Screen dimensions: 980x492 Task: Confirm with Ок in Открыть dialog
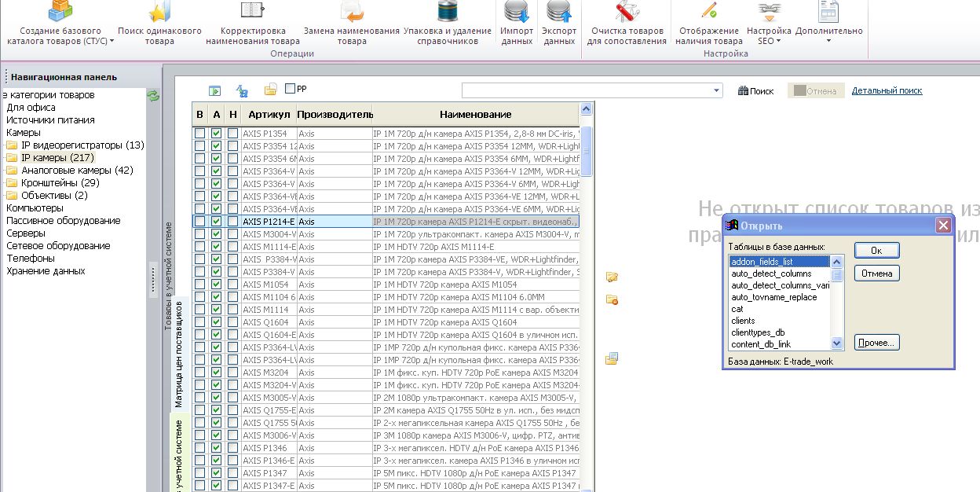(877, 250)
